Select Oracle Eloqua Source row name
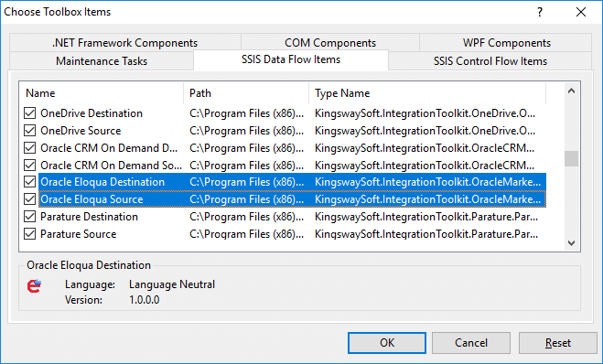Screen dimensions: 603x364 pos(92,199)
